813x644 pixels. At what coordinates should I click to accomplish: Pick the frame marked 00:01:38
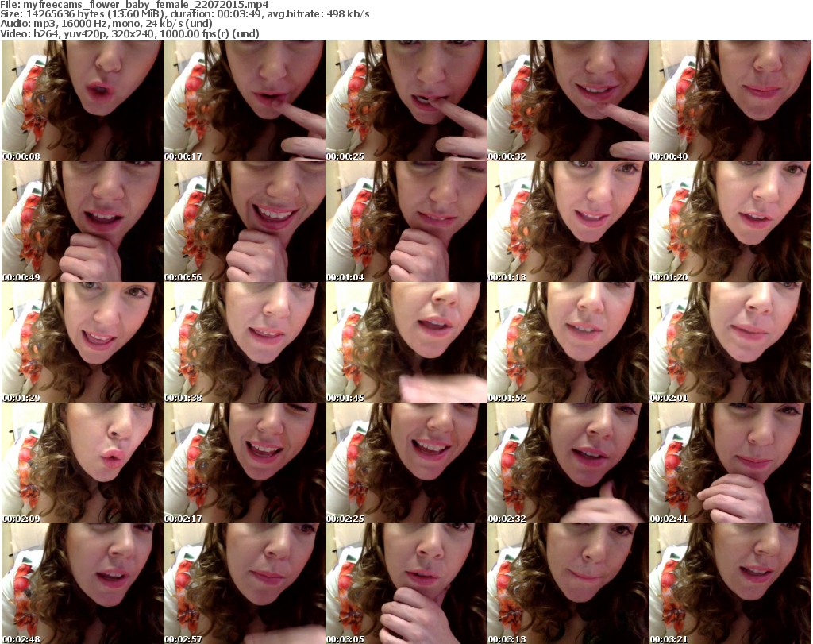[245, 342]
